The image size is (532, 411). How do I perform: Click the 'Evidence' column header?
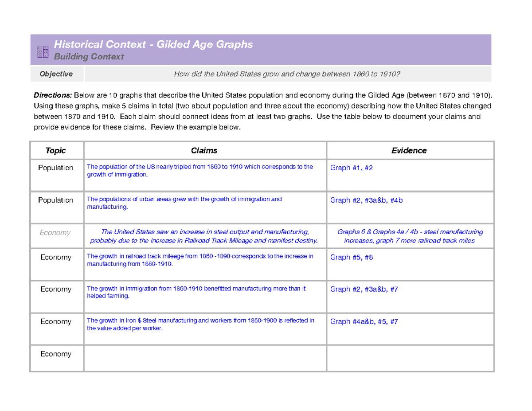pos(409,151)
